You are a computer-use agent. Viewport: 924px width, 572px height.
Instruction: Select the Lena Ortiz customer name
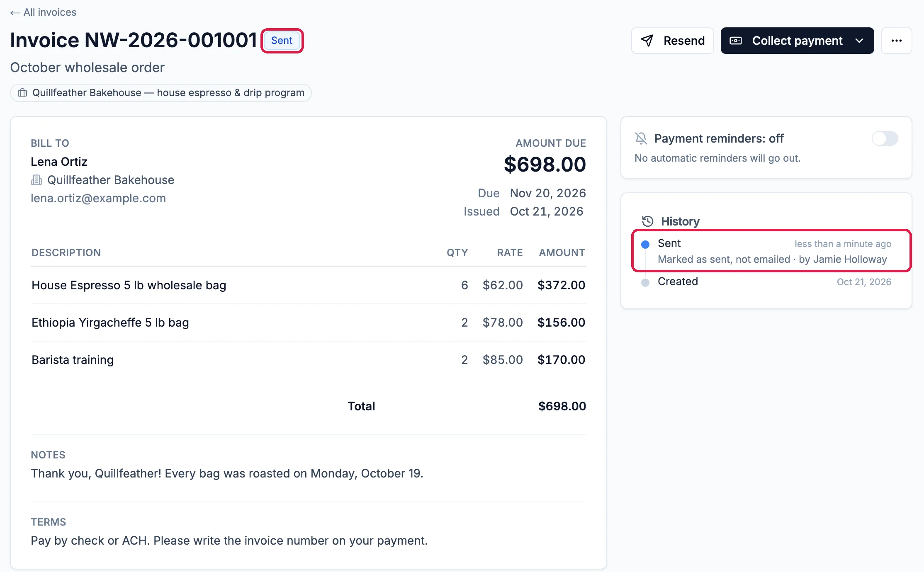(59, 162)
